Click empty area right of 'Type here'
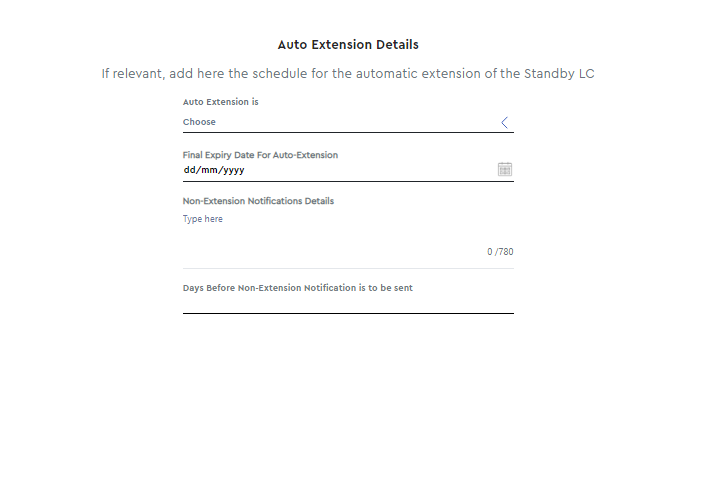 tap(368, 219)
